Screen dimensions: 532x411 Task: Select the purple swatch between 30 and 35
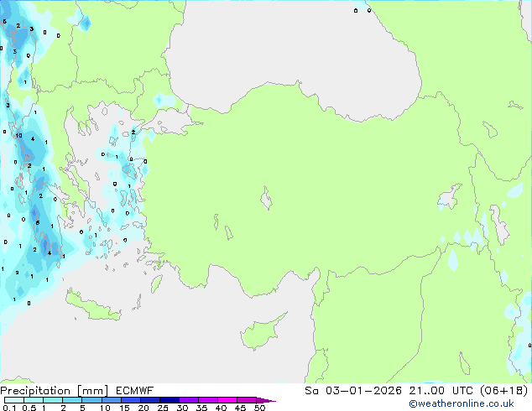coord(189,400)
